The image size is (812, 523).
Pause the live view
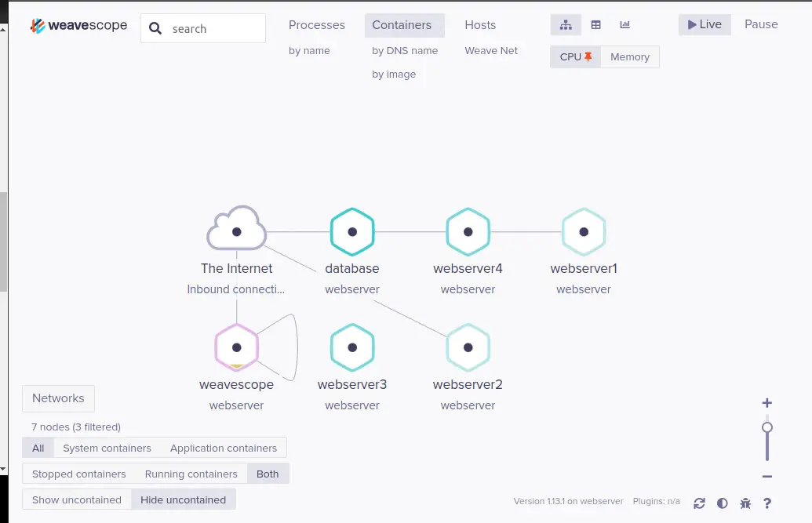click(x=761, y=24)
